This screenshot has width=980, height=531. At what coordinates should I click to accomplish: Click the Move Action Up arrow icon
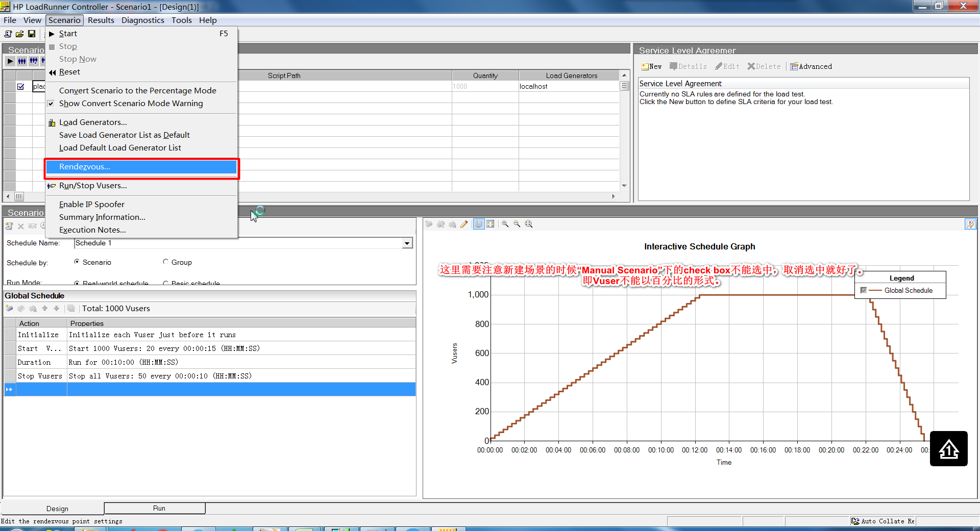(x=45, y=309)
